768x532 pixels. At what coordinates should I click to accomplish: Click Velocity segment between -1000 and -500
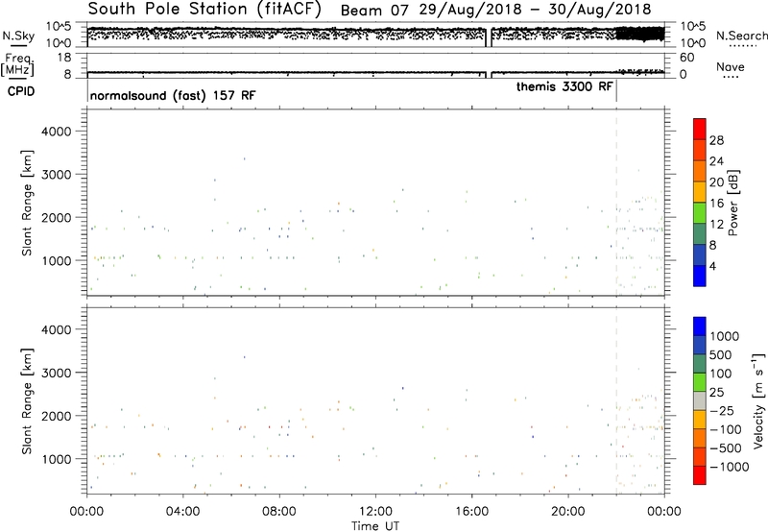700,457
